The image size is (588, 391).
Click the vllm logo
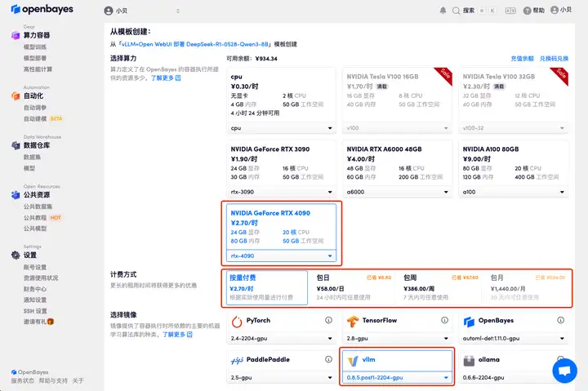pyautogui.click(x=353, y=361)
